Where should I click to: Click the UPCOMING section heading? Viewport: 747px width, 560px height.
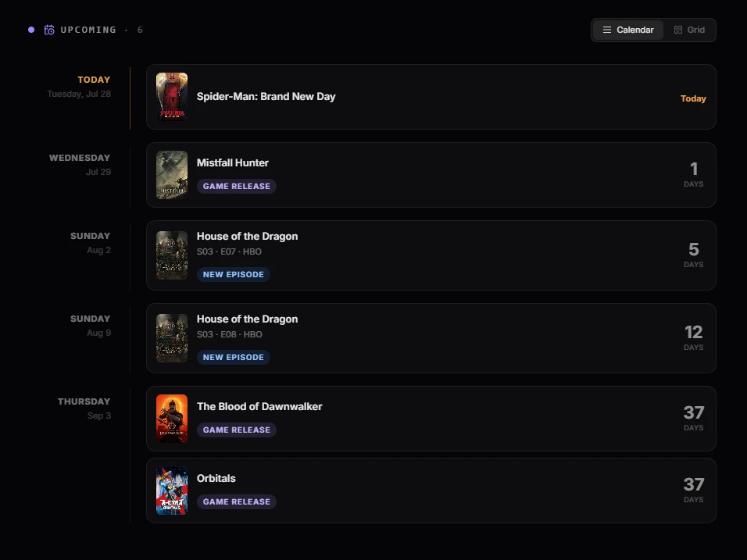click(x=88, y=30)
